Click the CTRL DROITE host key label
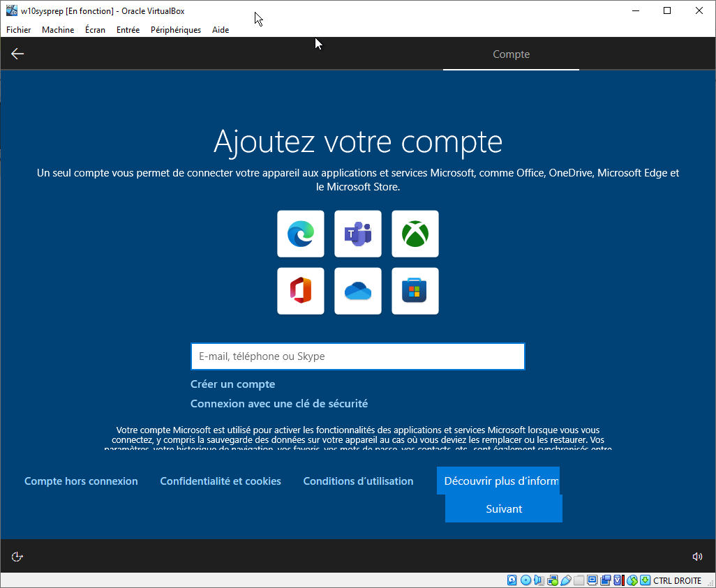 677,581
